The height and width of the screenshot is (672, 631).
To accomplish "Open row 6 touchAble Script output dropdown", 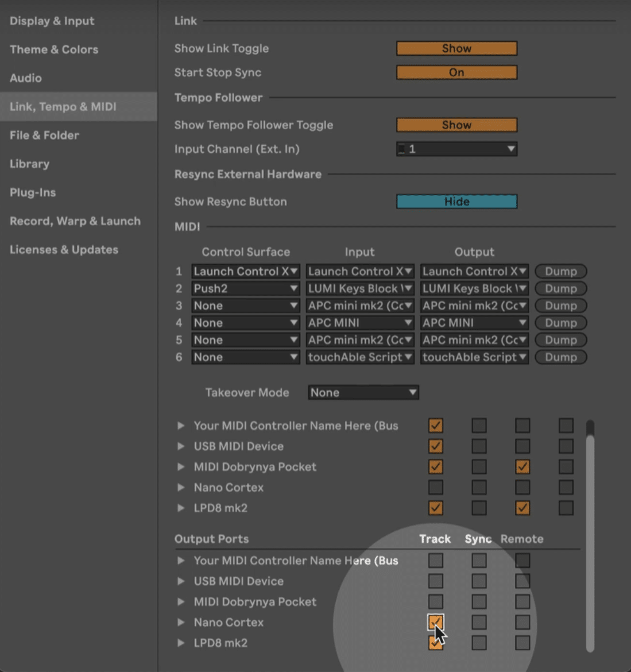I will pos(474,357).
